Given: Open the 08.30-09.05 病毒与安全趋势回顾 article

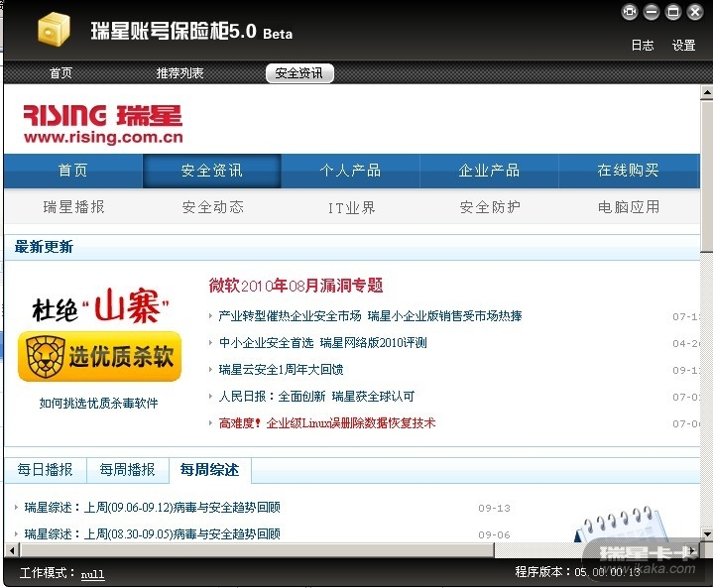Looking at the screenshot, I should 153,533.
